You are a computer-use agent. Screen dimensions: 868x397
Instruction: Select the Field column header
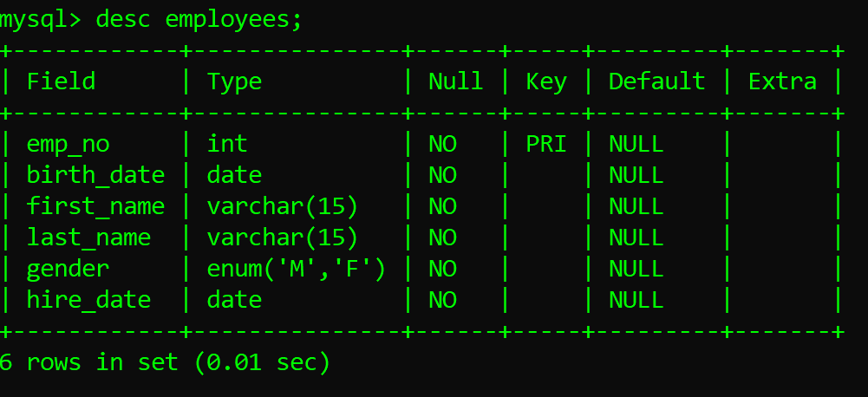62,81
